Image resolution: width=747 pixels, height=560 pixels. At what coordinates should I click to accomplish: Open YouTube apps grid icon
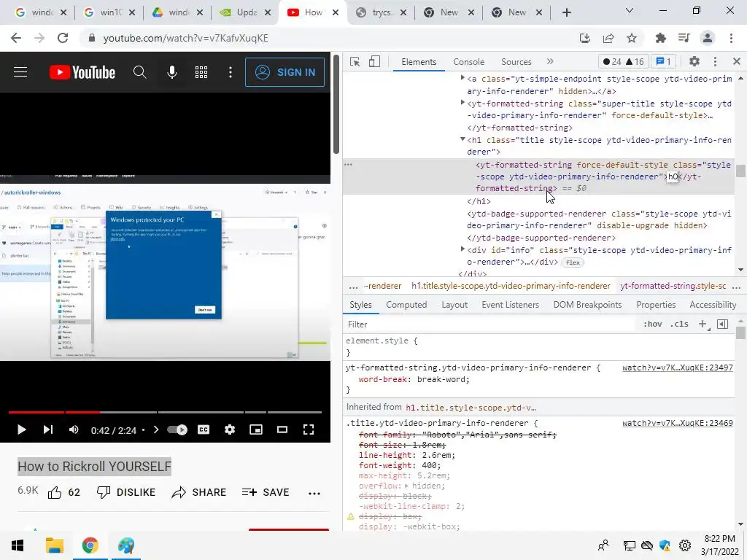[201, 72]
